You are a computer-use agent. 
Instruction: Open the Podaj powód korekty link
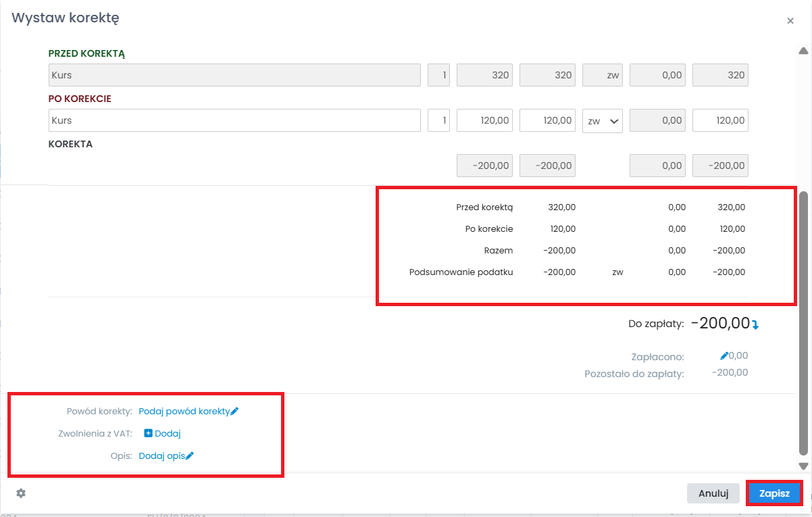coord(184,411)
